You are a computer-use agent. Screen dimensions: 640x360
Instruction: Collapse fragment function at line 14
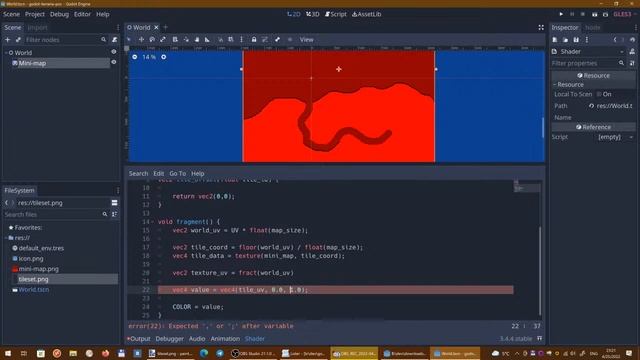tap(153, 222)
